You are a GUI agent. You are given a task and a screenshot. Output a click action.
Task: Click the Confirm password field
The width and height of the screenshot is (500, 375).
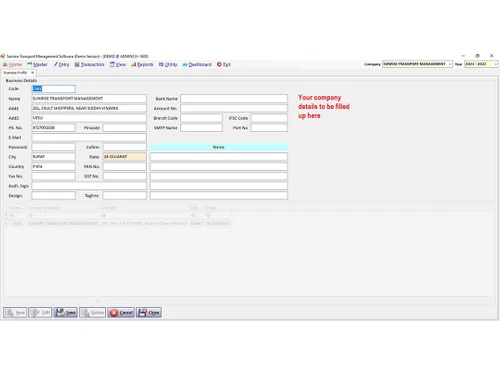click(x=125, y=147)
